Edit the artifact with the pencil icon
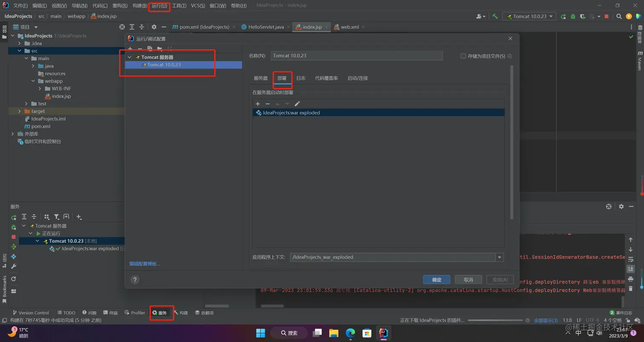Viewport: 644px width, 342px height. (x=297, y=104)
